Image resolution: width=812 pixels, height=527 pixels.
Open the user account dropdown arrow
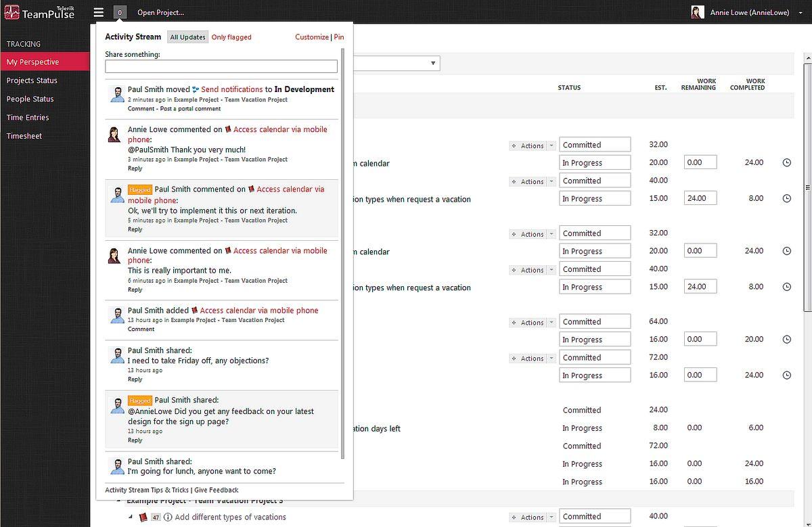(x=800, y=13)
